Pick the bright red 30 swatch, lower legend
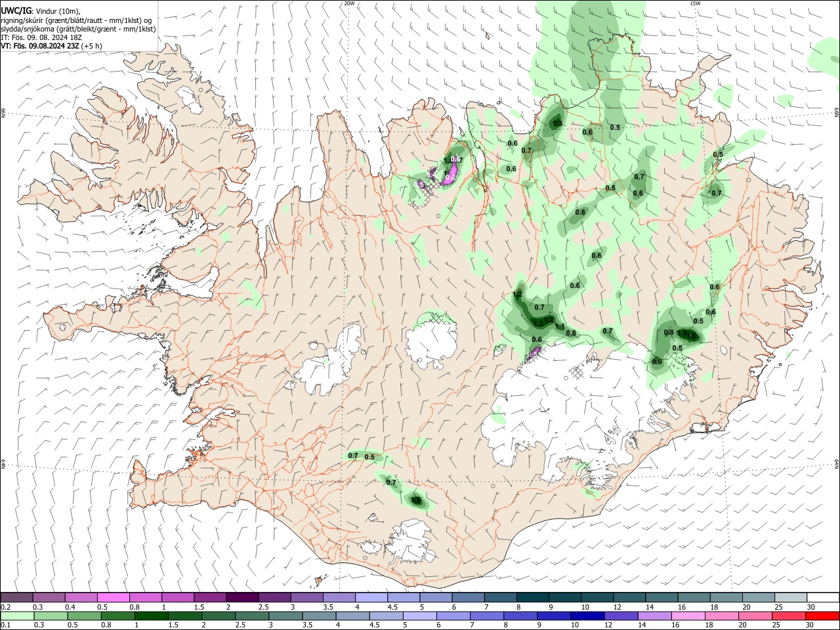 point(822,616)
